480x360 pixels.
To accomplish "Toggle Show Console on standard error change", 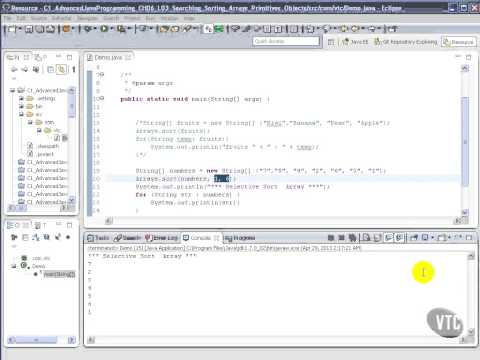I will coord(399,238).
